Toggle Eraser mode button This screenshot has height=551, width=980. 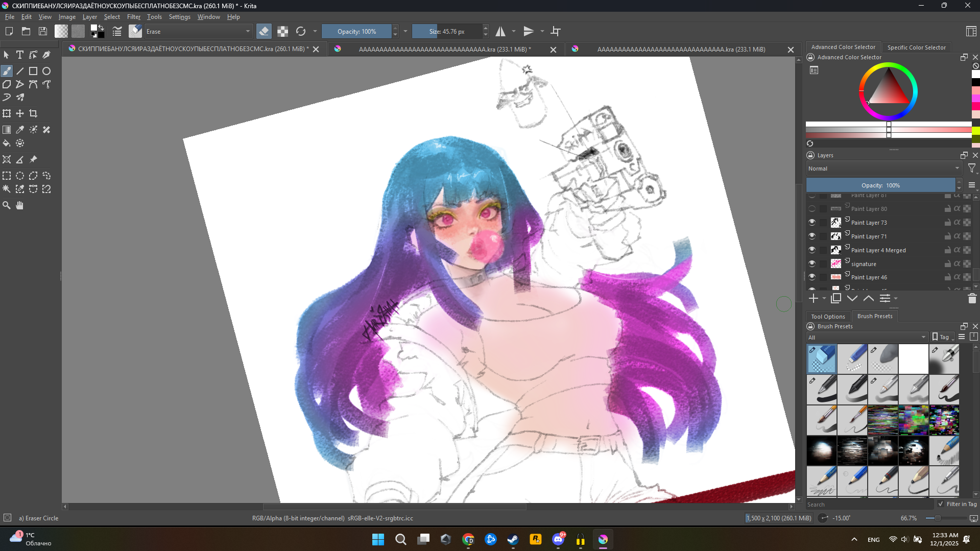(x=264, y=31)
